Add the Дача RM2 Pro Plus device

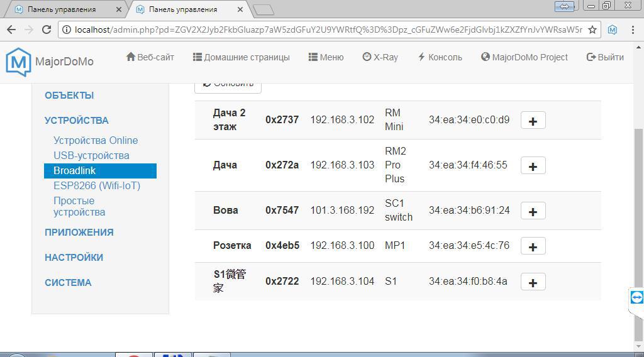pyautogui.click(x=533, y=165)
